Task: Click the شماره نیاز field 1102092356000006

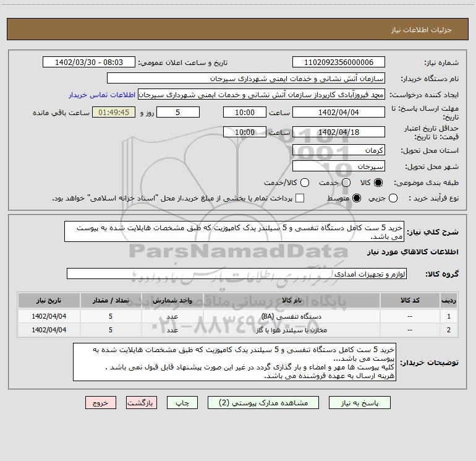Action: [x=339, y=62]
